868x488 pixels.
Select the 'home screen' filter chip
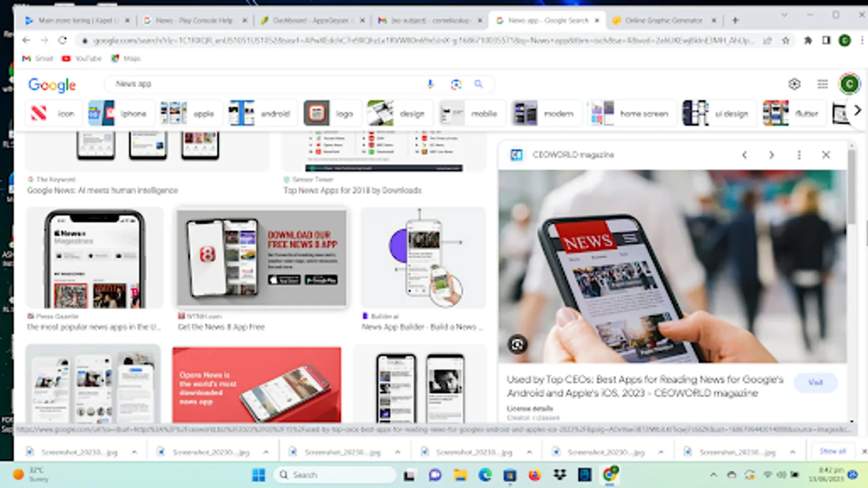click(x=632, y=113)
